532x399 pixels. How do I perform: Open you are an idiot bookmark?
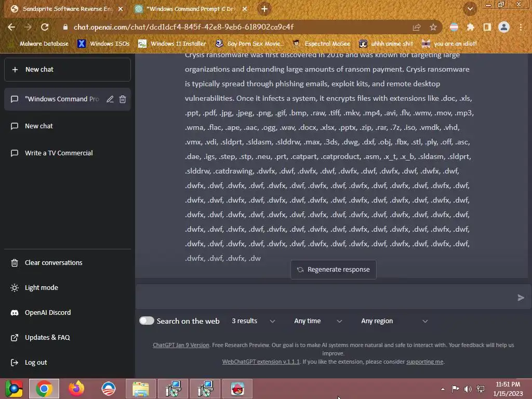coord(449,44)
